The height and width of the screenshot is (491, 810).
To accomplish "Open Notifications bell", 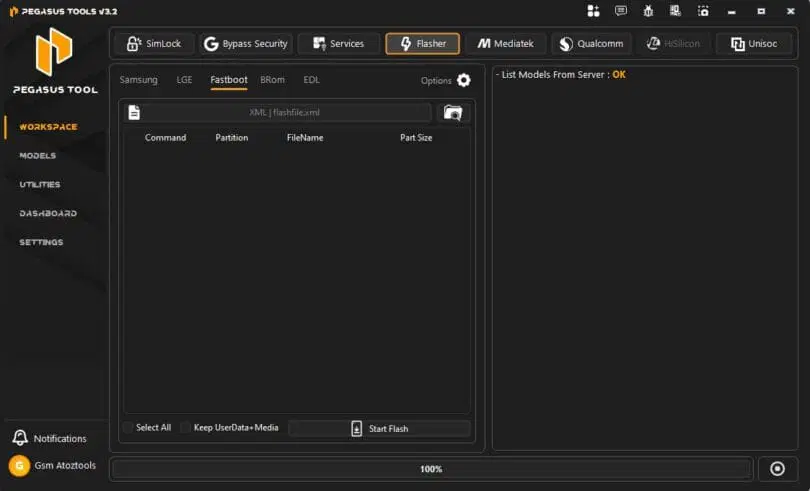I will coord(20,438).
